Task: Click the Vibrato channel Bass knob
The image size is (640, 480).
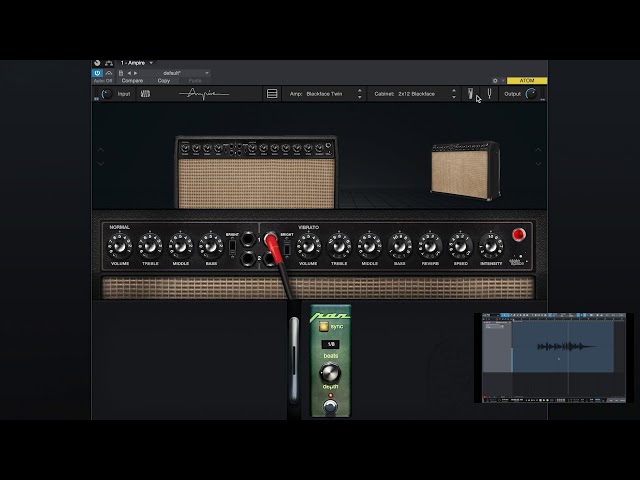Action: [400, 246]
